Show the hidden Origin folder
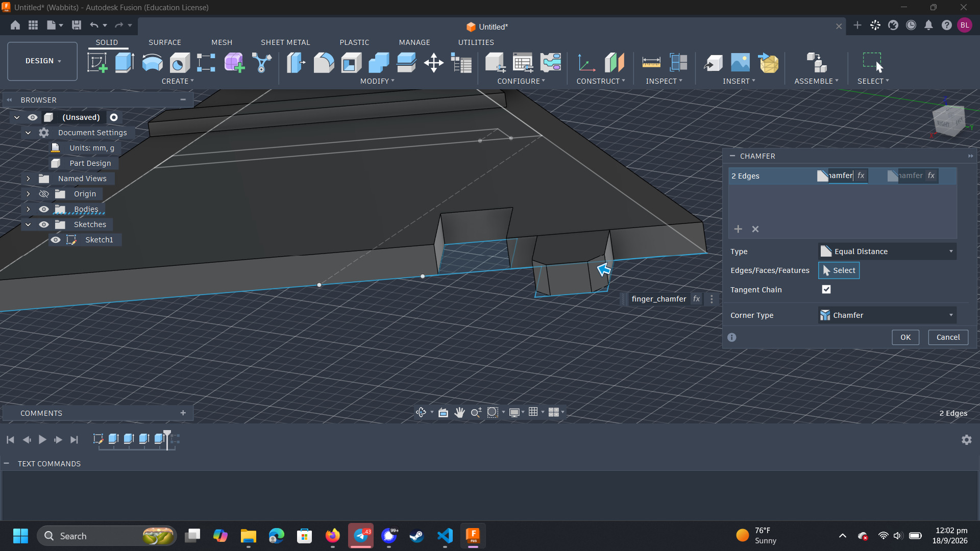This screenshot has height=551, width=980. tap(44, 194)
